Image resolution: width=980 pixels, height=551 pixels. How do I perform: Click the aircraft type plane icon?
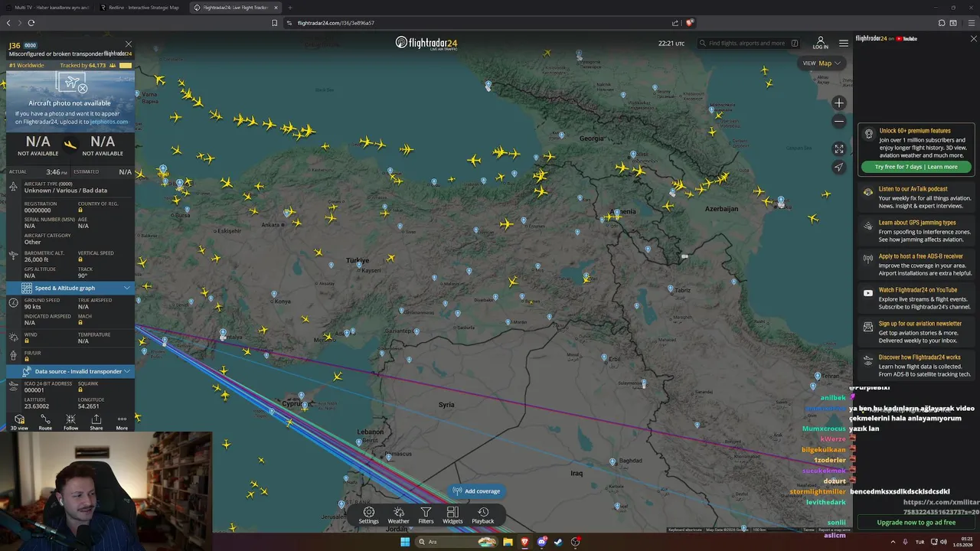coord(13,187)
